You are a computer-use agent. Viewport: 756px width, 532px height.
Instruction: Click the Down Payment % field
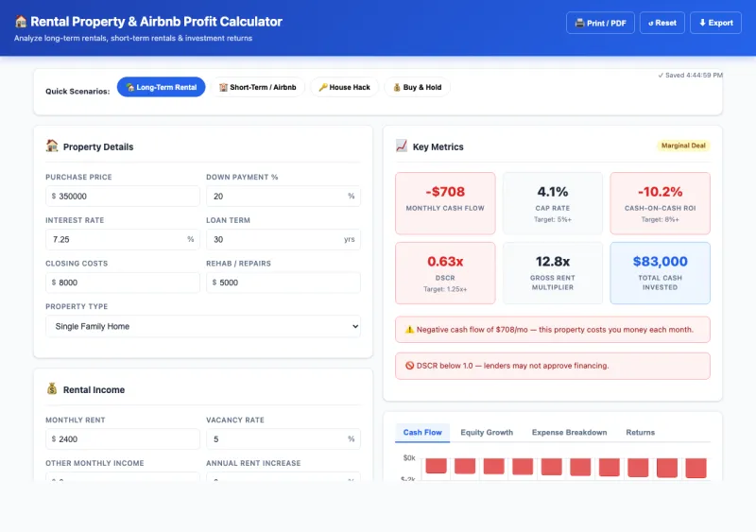coord(283,197)
